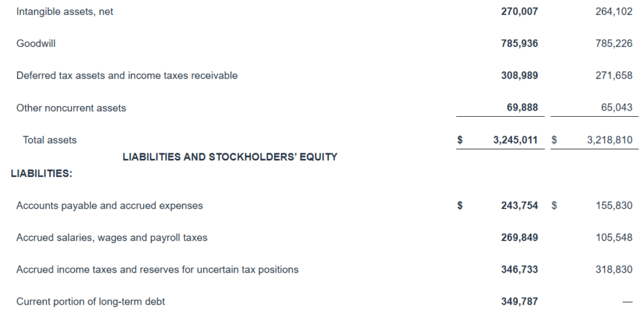The height and width of the screenshot is (314, 644).
Task: Click Accounts payable and accrued expenses label
Action: (109, 205)
